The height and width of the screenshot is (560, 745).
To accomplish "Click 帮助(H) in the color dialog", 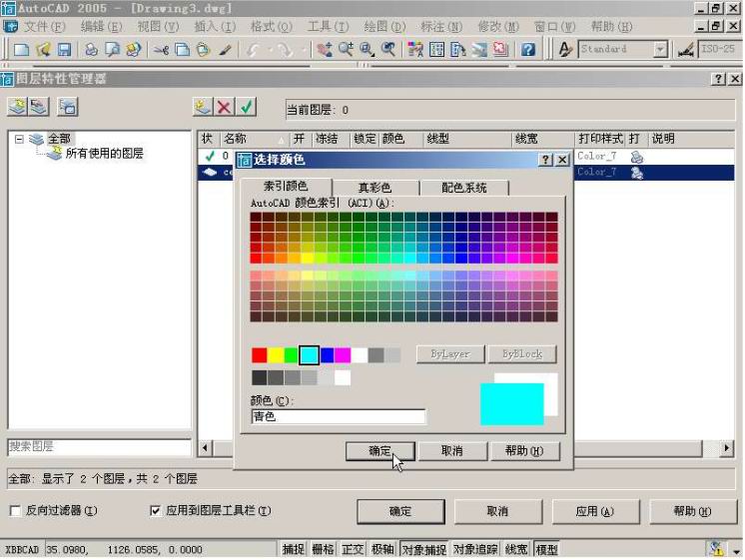I will tap(524, 451).
